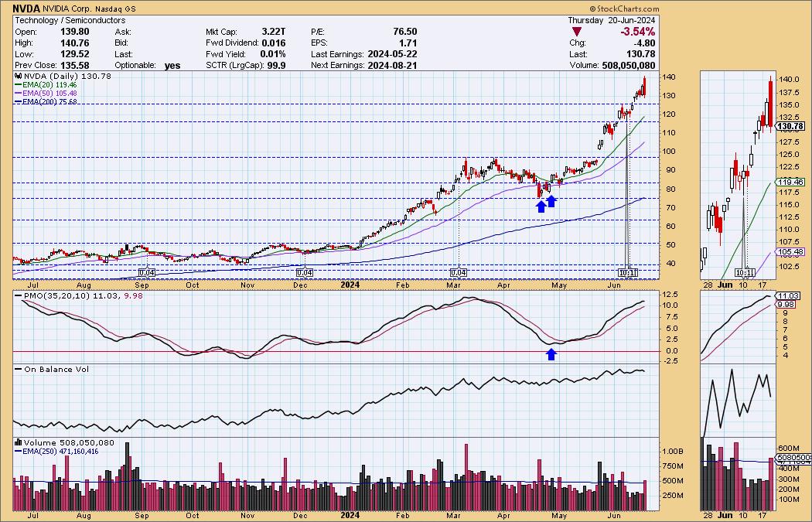Viewport: 812px width, 522px height.
Task: Click the 105.48 EMA tag in zoom panel
Action: [790, 251]
